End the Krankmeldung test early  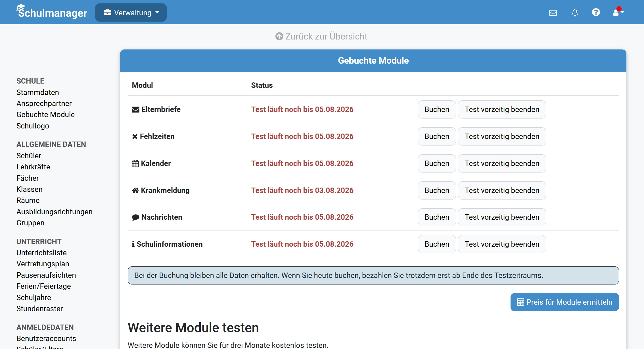[x=502, y=190]
